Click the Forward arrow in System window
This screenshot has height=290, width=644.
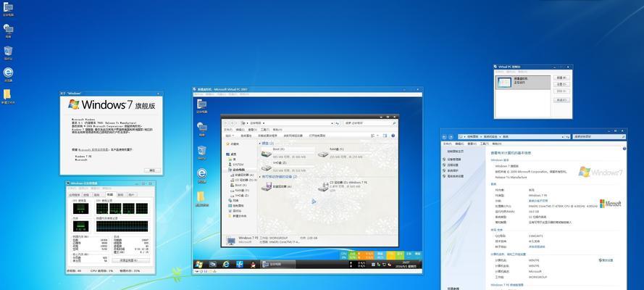[x=451, y=136]
